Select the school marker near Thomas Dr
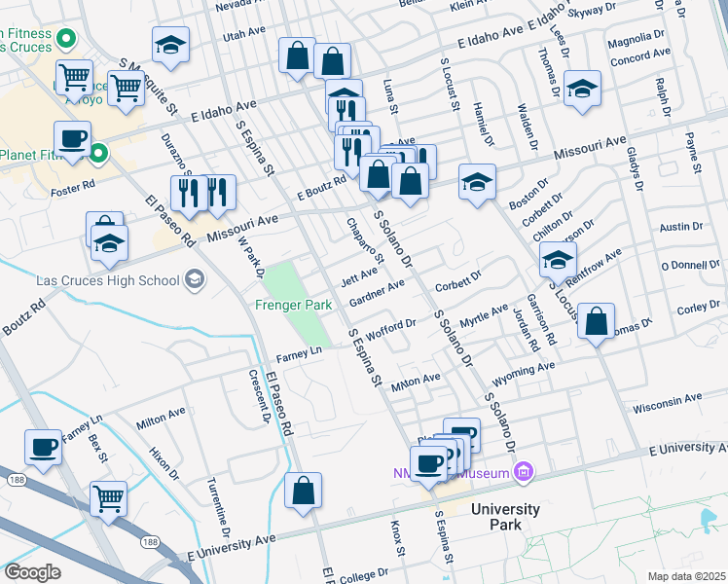The height and width of the screenshot is (584, 728). pos(582,90)
